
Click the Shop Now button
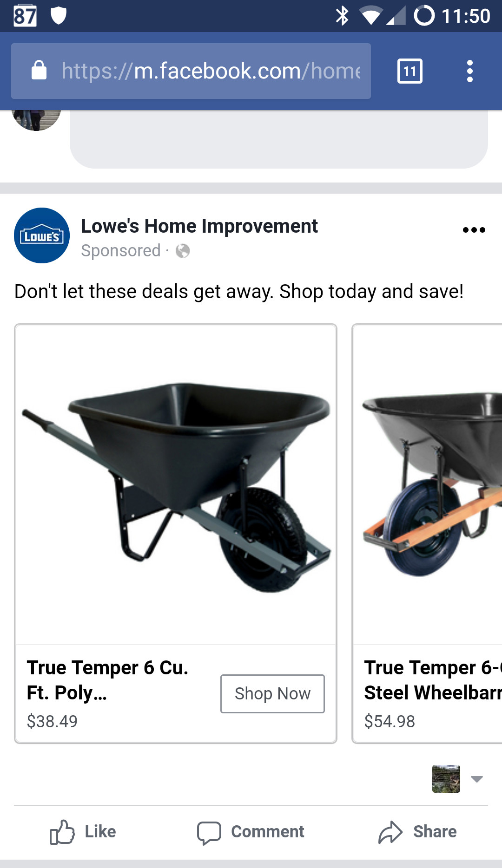pyautogui.click(x=272, y=694)
